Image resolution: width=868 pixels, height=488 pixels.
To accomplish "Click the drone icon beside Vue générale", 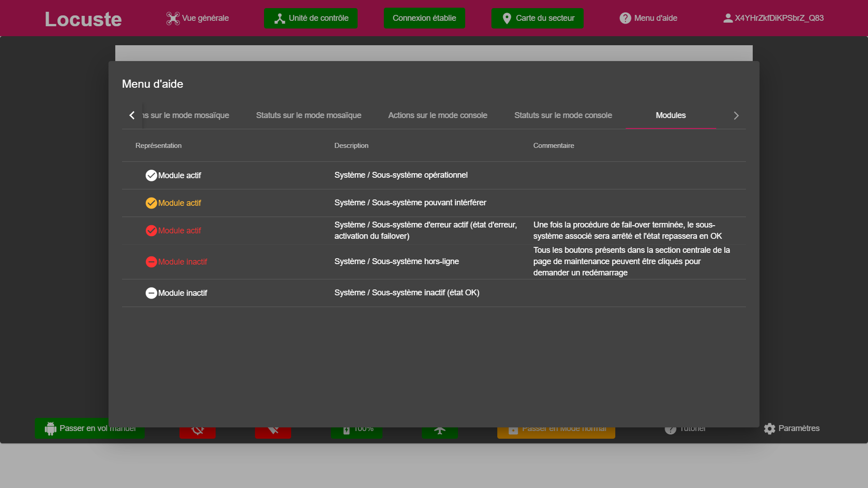I will 173,19.
